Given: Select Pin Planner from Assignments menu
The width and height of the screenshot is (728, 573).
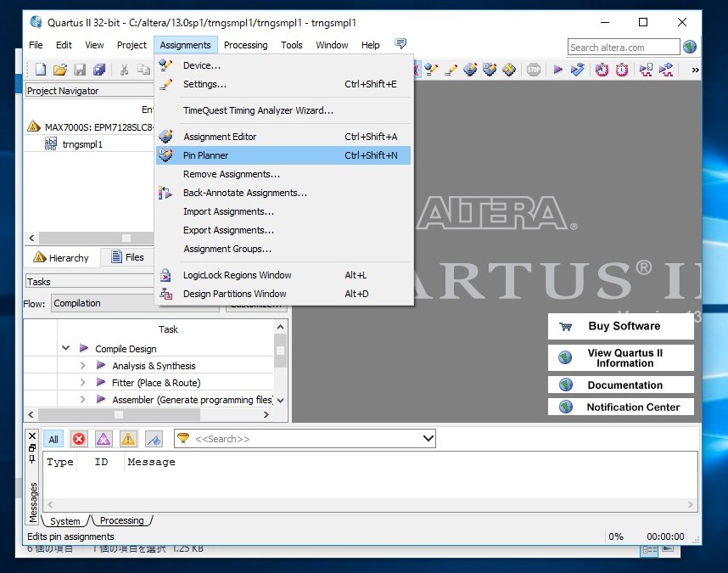Looking at the screenshot, I should point(283,155).
